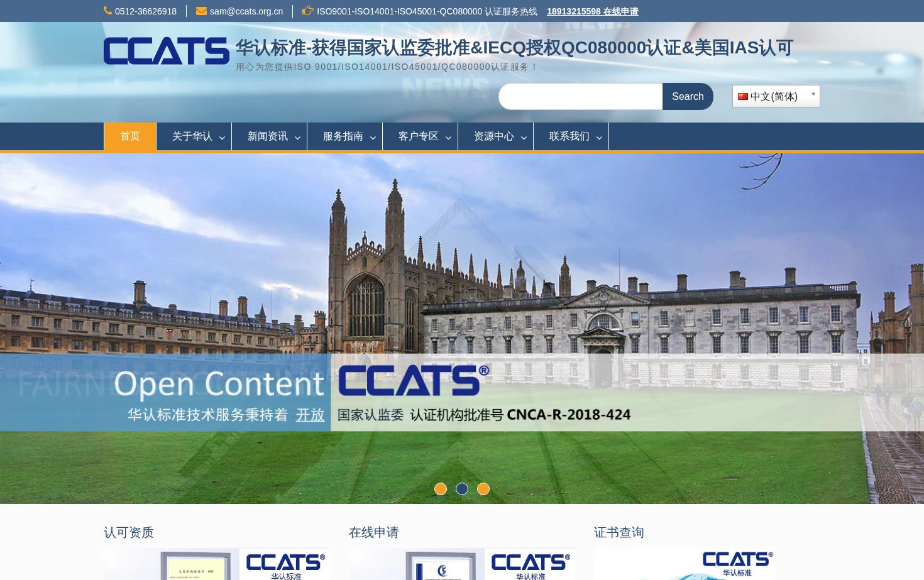Click the CCATS logo in the banner

pyautogui.click(x=414, y=380)
